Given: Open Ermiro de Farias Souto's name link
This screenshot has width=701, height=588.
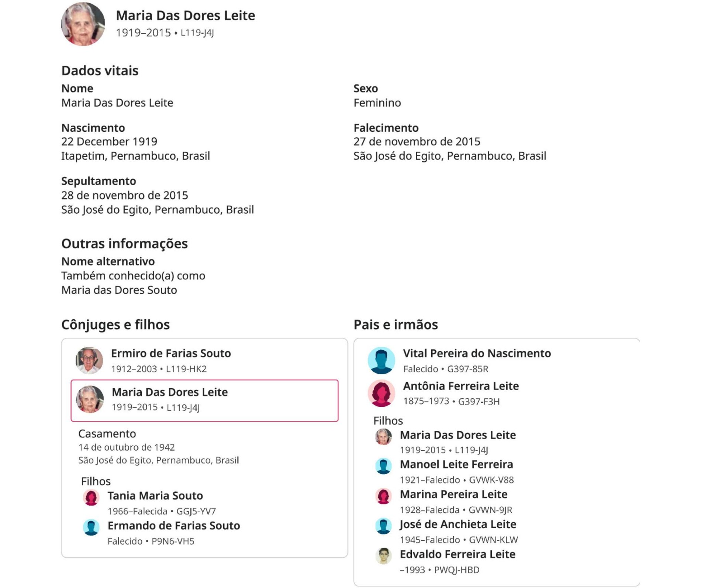Looking at the screenshot, I should tap(171, 353).
